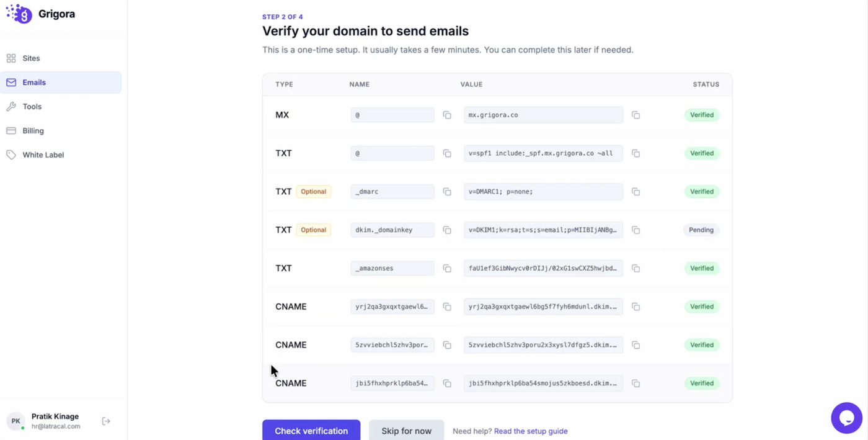Open White Label settings
The width and height of the screenshot is (868, 440).
[x=43, y=155]
